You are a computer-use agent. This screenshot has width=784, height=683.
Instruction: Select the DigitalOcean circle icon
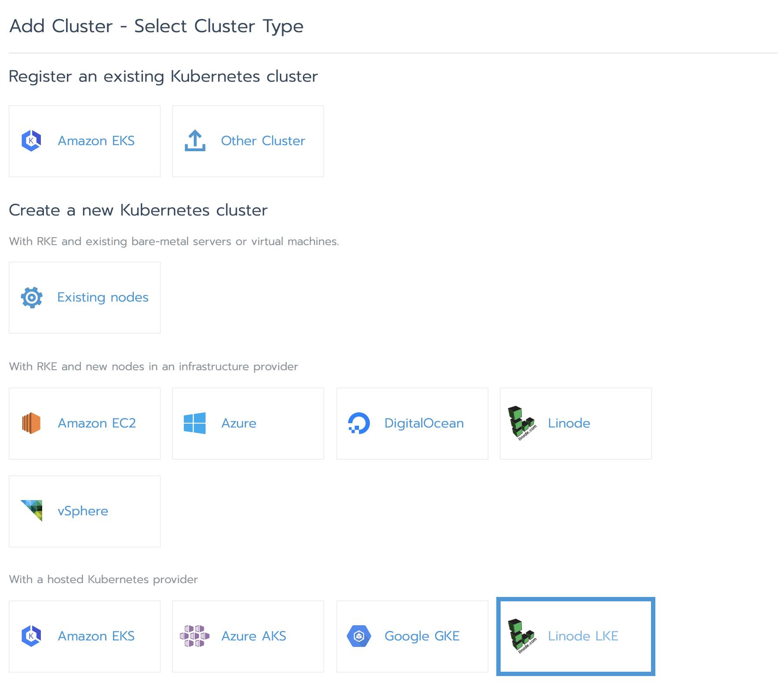coord(359,423)
